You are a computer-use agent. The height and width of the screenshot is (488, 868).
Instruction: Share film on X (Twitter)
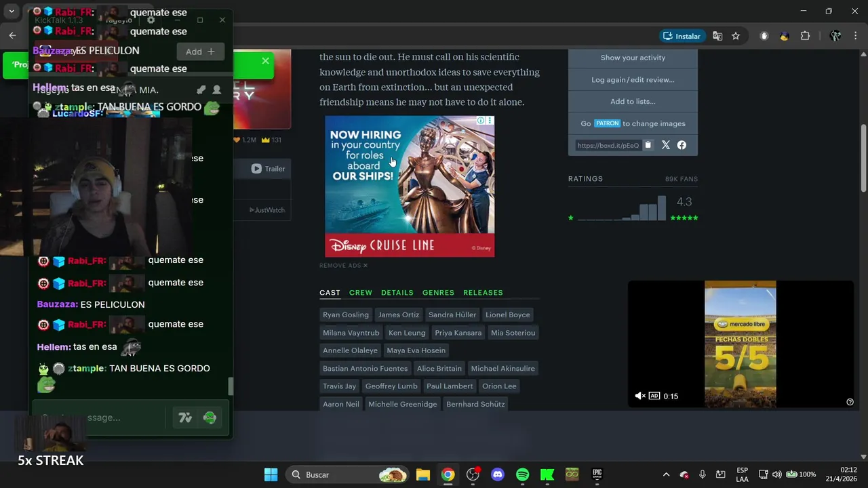point(666,145)
